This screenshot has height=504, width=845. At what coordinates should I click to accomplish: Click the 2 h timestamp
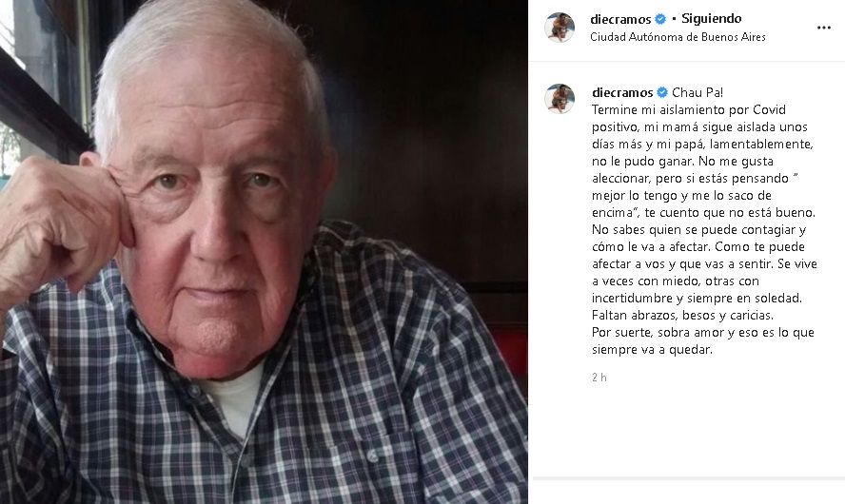coord(599,378)
